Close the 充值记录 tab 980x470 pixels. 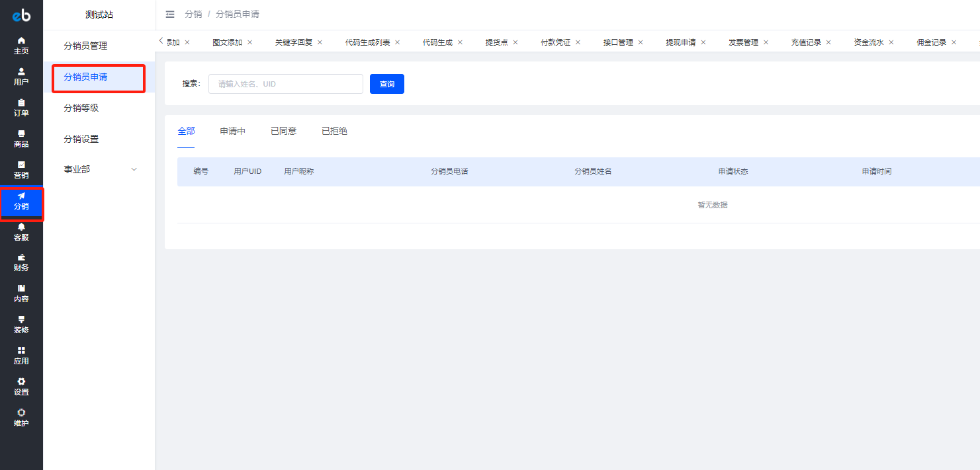click(828, 42)
